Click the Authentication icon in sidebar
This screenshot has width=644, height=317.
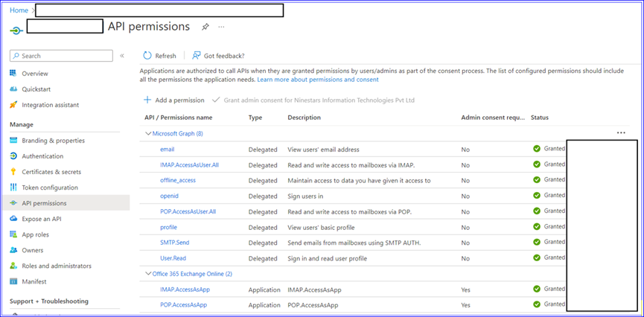[x=14, y=156]
